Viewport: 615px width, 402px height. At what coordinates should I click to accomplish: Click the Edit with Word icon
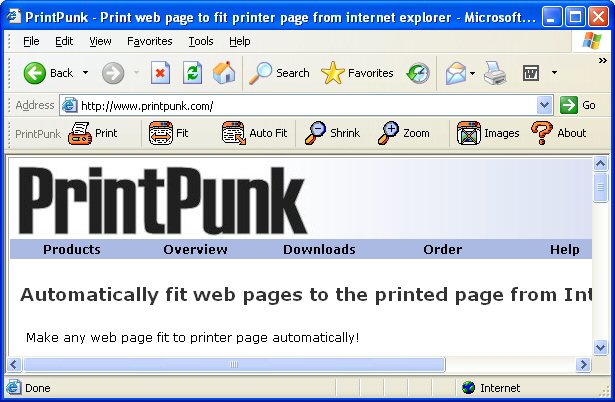coord(531,73)
